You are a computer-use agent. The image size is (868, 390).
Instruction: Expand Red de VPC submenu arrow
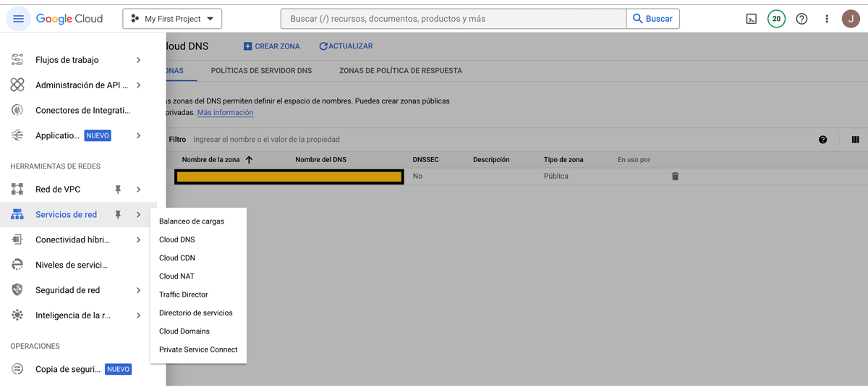[x=138, y=190]
